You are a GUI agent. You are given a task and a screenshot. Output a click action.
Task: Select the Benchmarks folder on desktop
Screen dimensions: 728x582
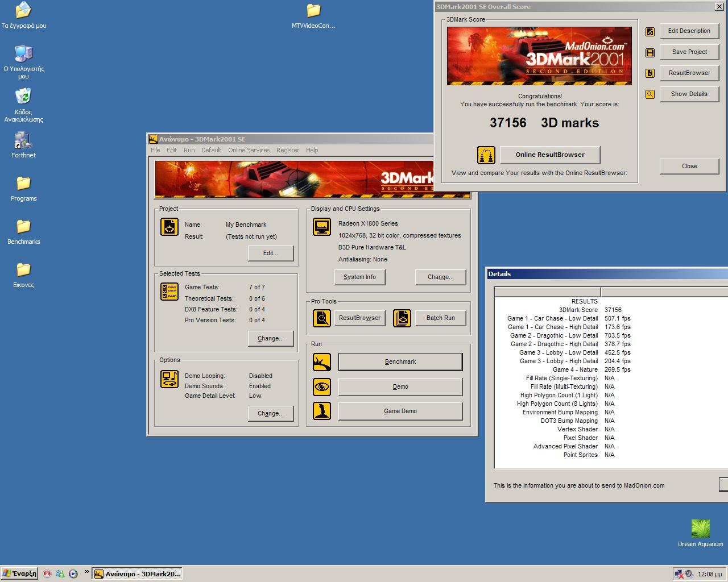pos(23,232)
